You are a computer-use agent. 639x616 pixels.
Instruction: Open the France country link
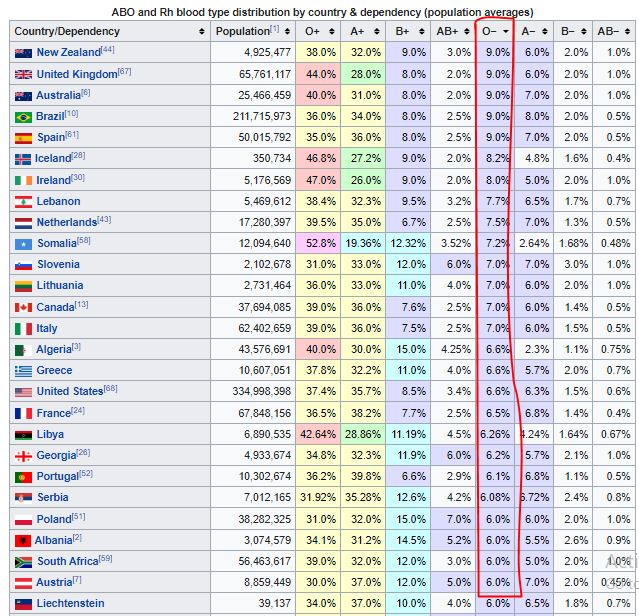54,414
